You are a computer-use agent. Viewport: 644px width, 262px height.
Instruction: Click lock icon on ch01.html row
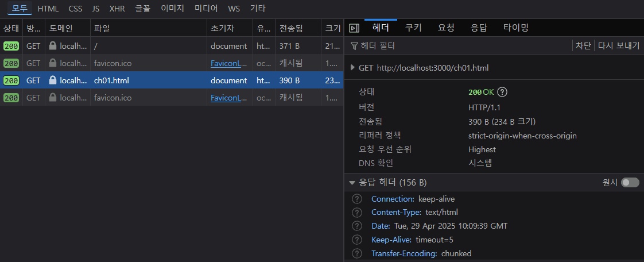click(x=53, y=80)
